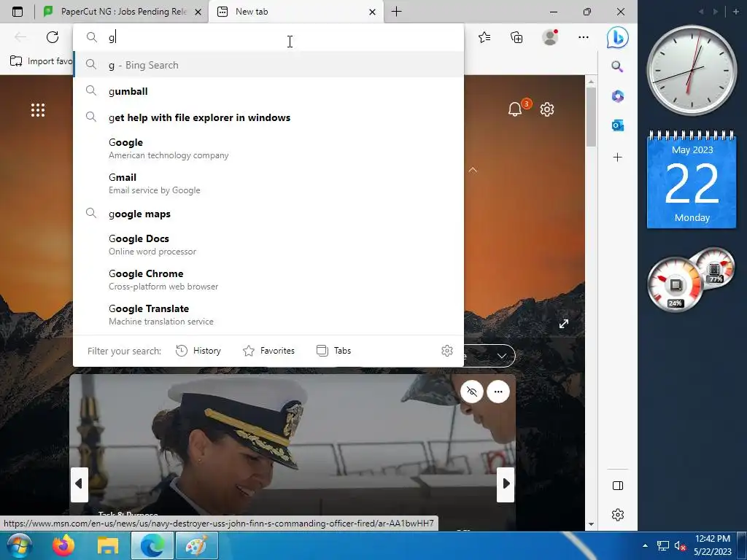Select the Google Translate suggestion
The image size is (747, 560).
(268, 314)
